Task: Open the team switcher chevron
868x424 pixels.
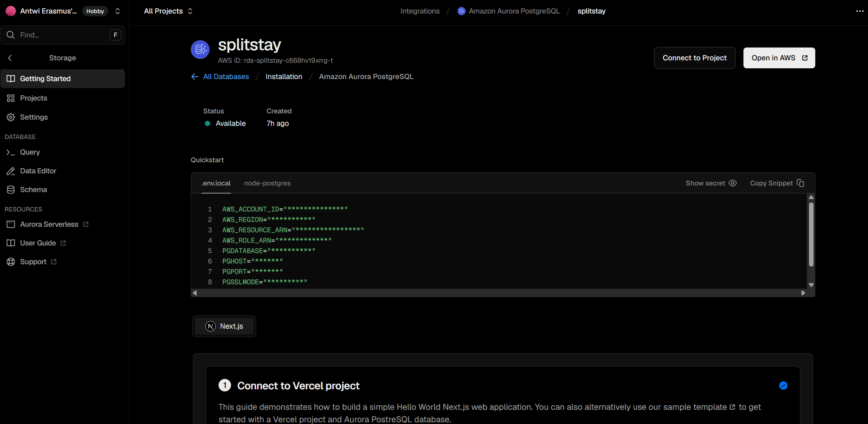Action: pos(118,11)
